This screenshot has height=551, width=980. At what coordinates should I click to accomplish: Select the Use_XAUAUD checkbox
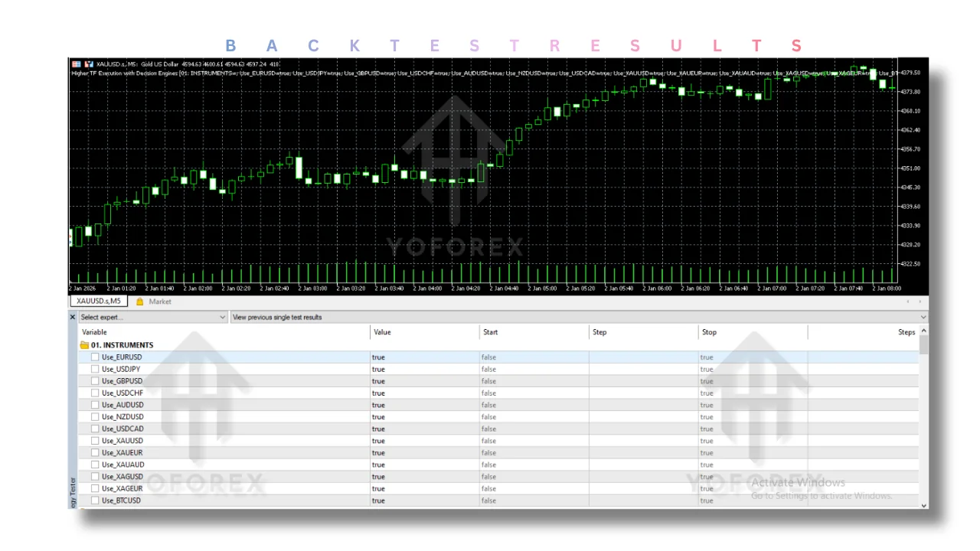coord(95,465)
